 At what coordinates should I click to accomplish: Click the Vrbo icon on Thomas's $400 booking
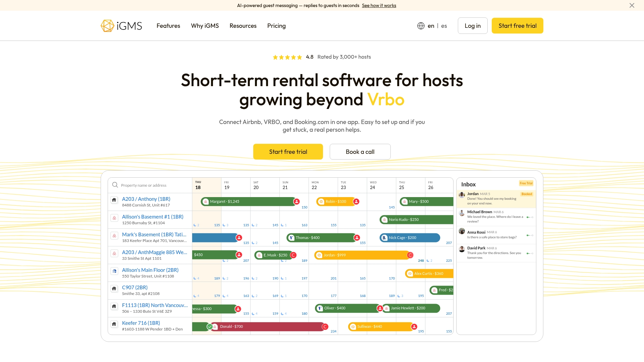pyautogui.click(x=291, y=238)
